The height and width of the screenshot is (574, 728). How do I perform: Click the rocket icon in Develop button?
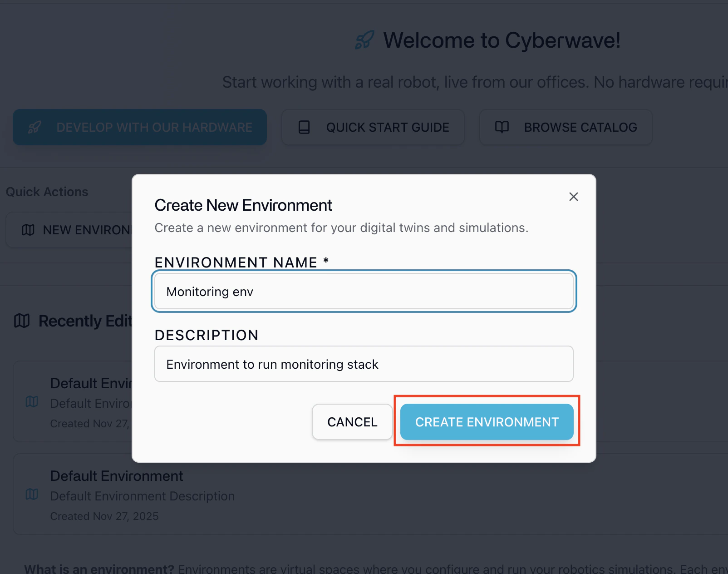click(x=34, y=127)
